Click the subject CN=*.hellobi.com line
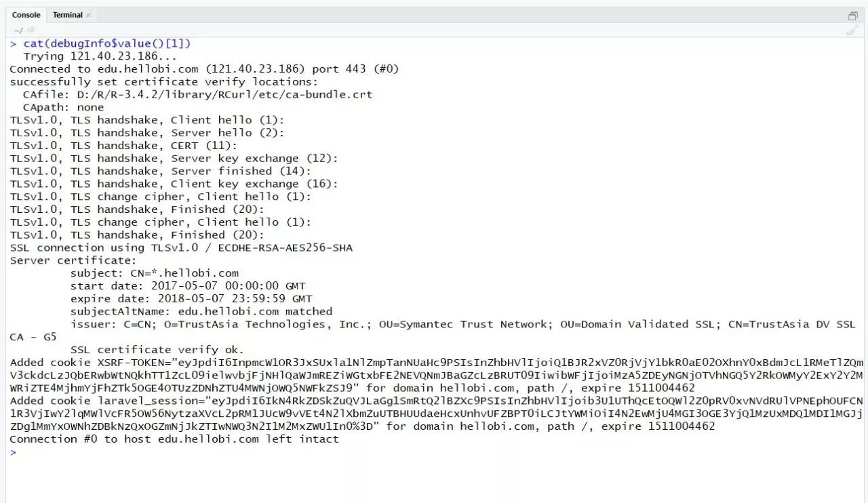The width and height of the screenshot is (868, 503). tap(155, 273)
